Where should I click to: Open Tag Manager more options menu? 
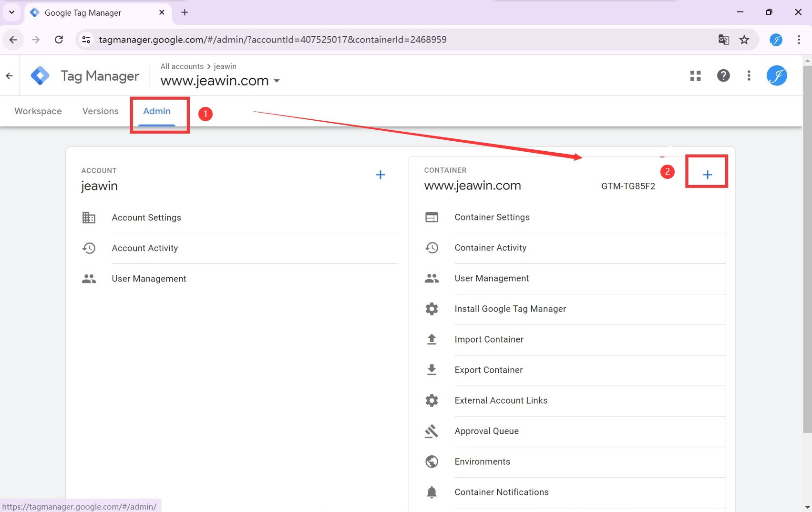(749, 76)
